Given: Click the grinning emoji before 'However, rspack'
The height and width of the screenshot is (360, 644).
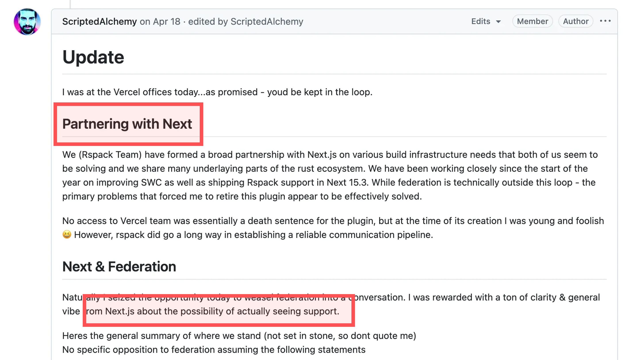Looking at the screenshot, I should [67, 234].
